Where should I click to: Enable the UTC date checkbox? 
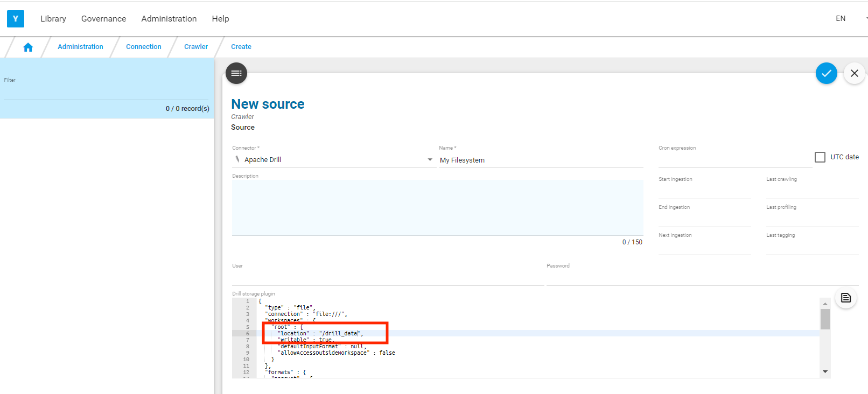tap(820, 157)
